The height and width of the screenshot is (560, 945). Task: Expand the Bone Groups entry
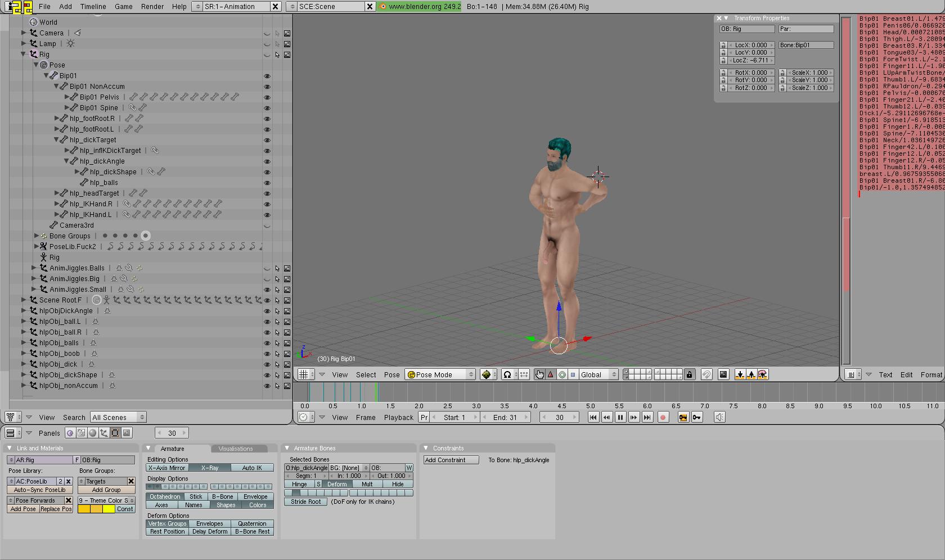36,236
